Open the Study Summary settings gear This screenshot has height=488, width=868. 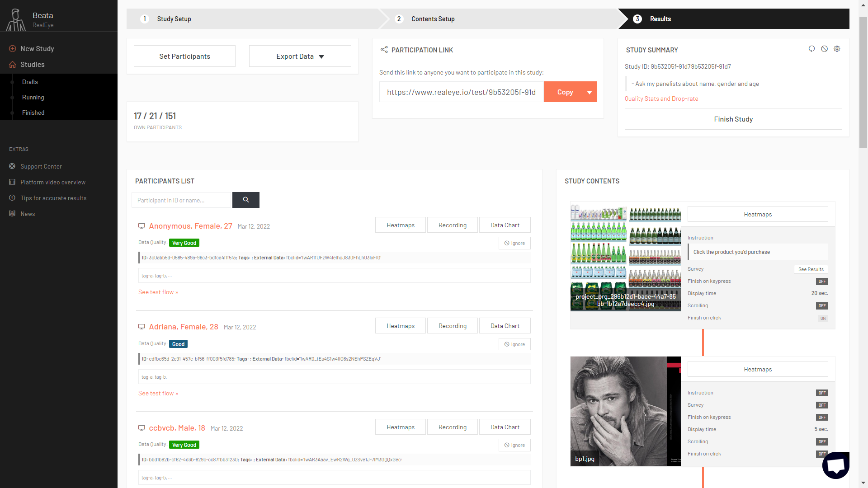(x=837, y=49)
